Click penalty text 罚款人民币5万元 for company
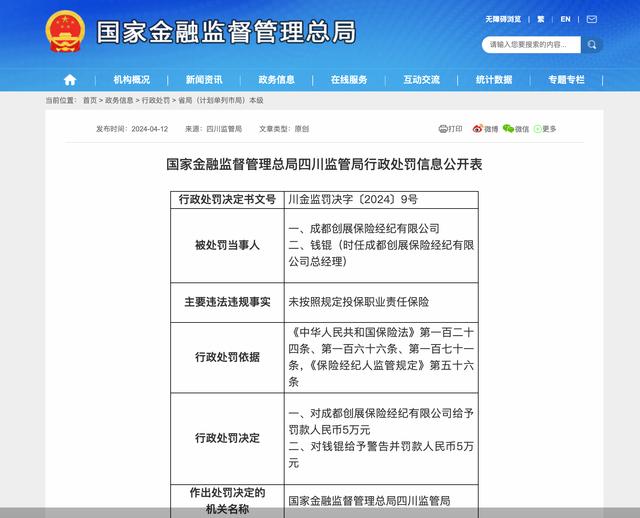Viewport: 640px width, 518px height. [x=329, y=430]
